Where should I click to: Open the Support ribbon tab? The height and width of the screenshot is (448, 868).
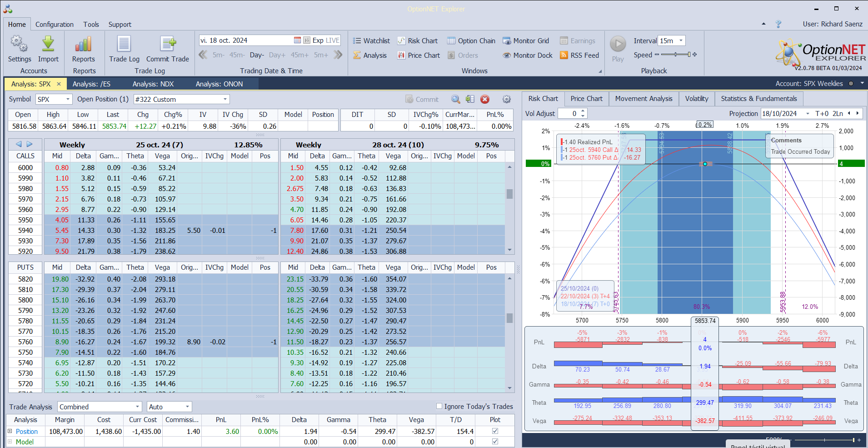(x=120, y=25)
